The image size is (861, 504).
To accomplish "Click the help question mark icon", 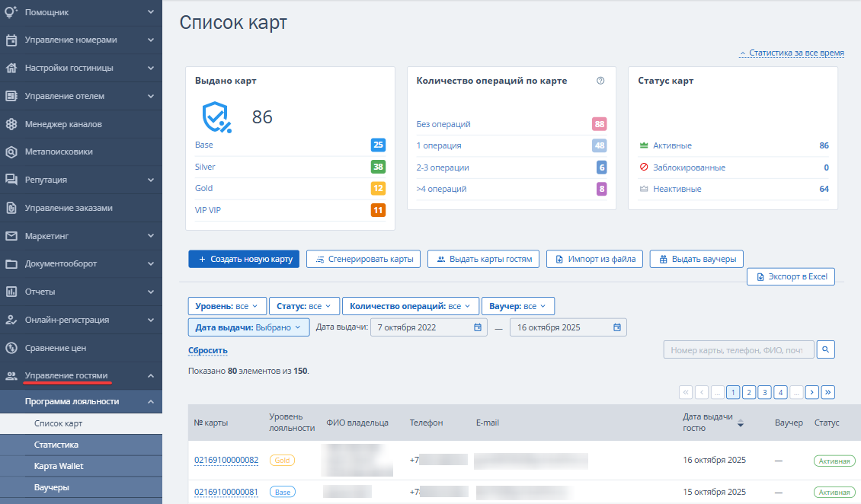I will (x=600, y=81).
